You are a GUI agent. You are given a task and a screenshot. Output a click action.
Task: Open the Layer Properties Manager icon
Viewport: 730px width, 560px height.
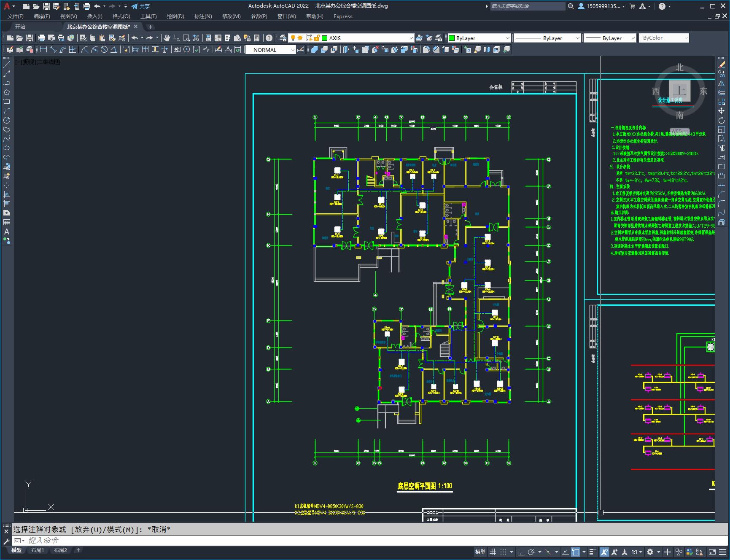283,38
